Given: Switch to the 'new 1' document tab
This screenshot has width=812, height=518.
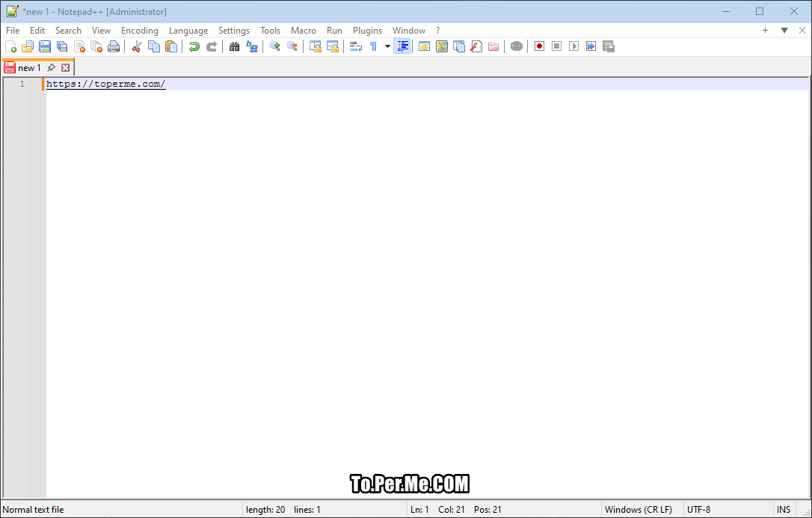Looking at the screenshot, I should pos(30,68).
